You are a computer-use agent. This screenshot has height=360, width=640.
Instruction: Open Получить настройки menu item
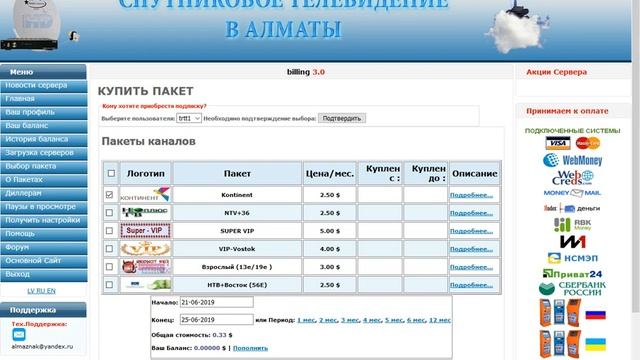[x=43, y=220]
